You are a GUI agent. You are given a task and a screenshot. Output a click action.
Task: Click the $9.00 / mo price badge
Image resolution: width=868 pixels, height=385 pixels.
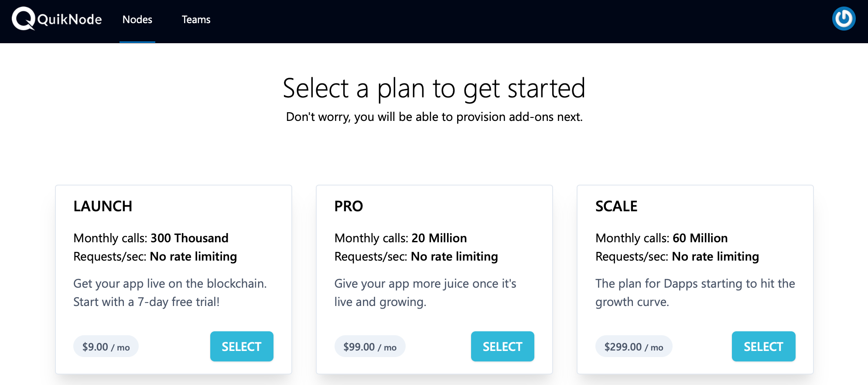click(x=106, y=347)
